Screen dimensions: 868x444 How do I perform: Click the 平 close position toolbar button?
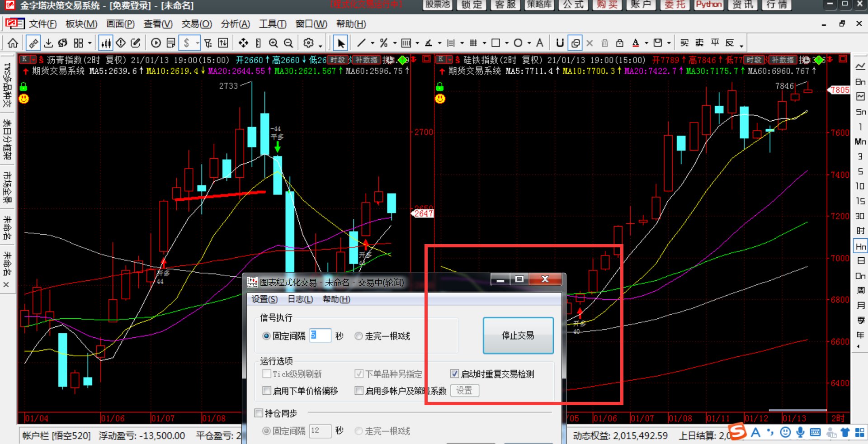coord(715,43)
